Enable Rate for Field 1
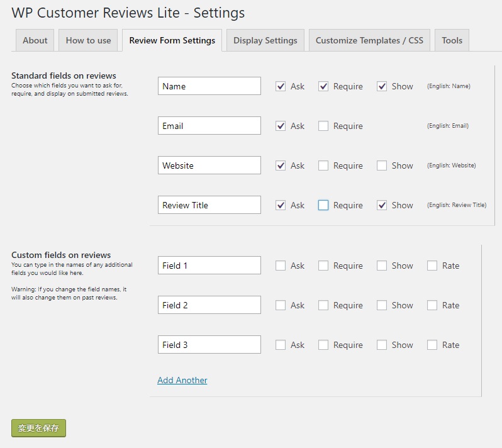 click(x=432, y=266)
